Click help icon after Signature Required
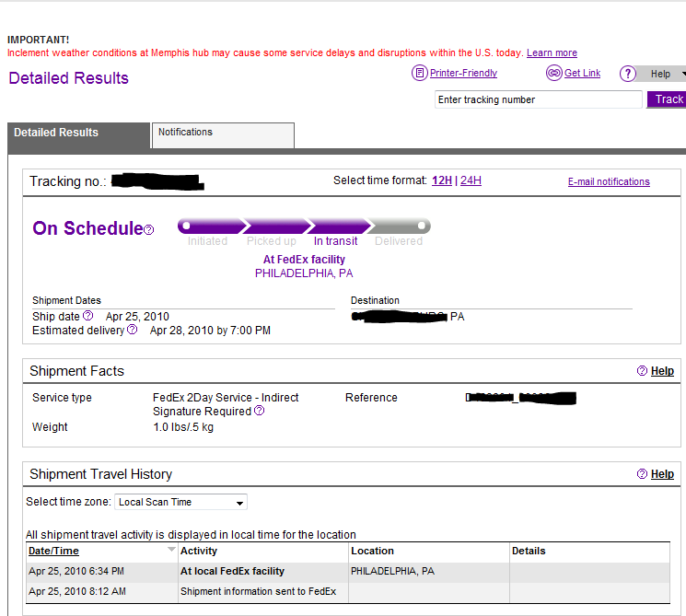Screen dimensions: 686x616 (259, 411)
